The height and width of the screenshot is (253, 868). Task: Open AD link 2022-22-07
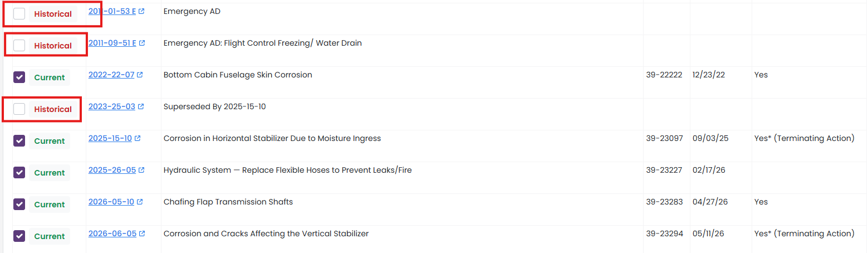pos(111,75)
